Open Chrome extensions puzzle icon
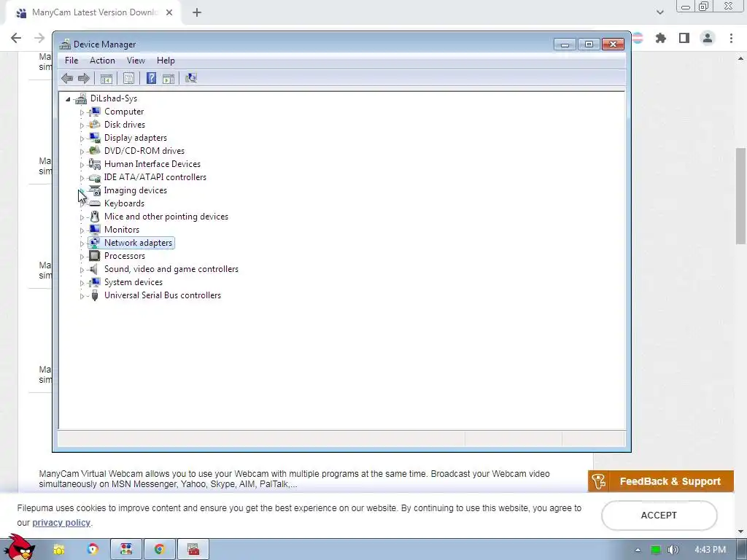Viewport: 747px width, 560px height. pyautogui.click(x=661, y=38)
